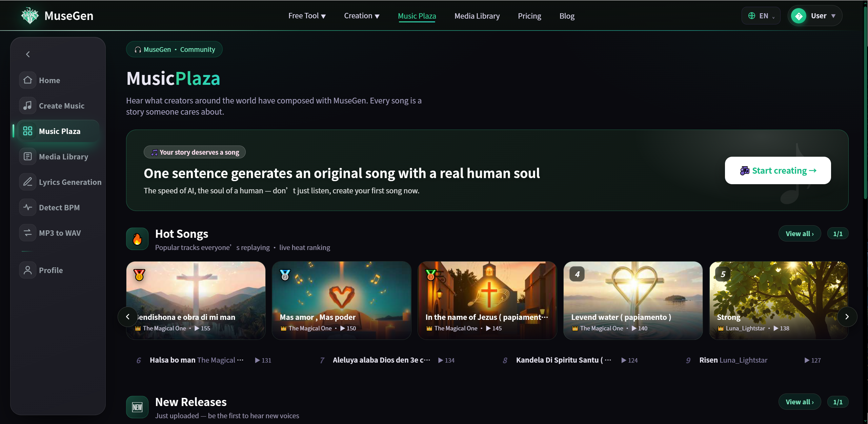
Task: Click the headphones icon in the MuseGen Community badge
Action: 138,50
